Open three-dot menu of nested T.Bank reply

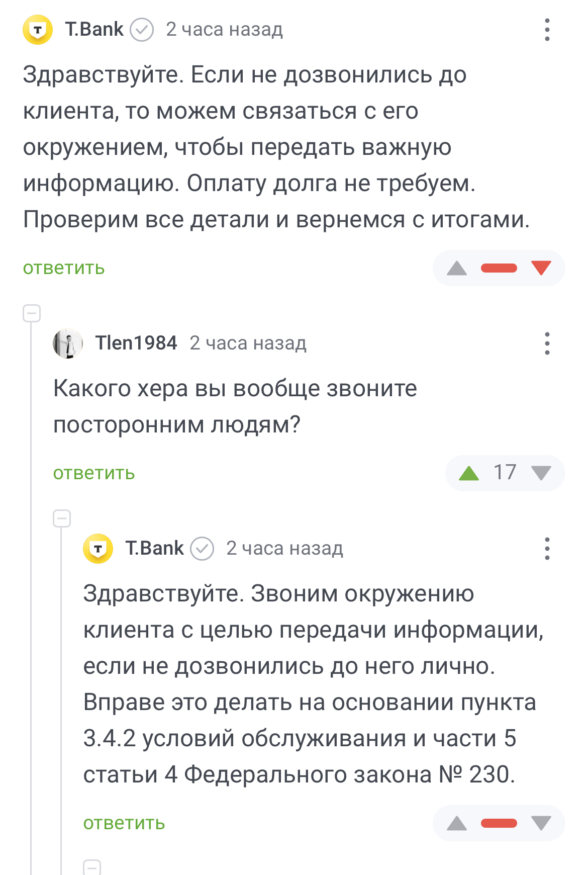click(x=547, y=549)
